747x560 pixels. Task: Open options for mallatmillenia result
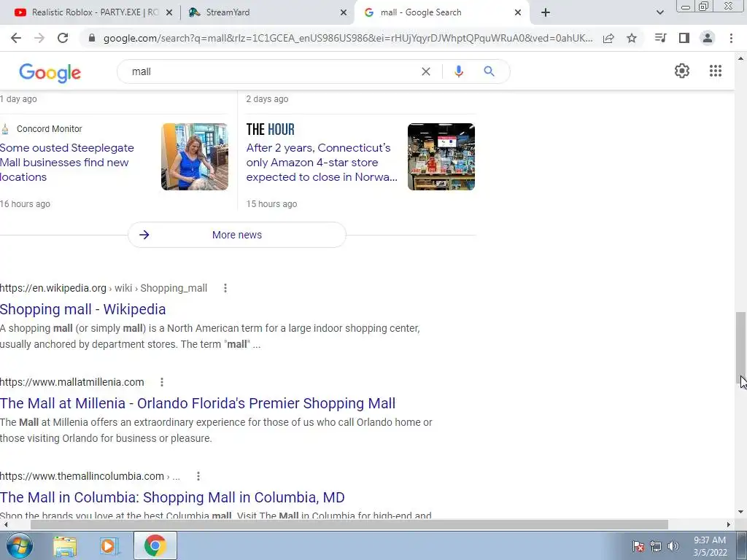162,382
